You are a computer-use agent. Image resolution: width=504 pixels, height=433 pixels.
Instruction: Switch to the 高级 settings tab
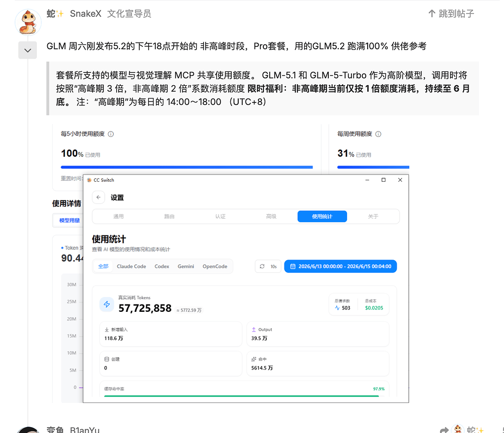tap(271, 216)
